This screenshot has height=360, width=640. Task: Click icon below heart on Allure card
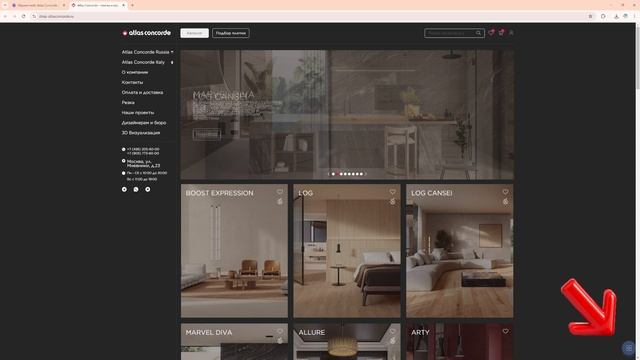(392, 340)
